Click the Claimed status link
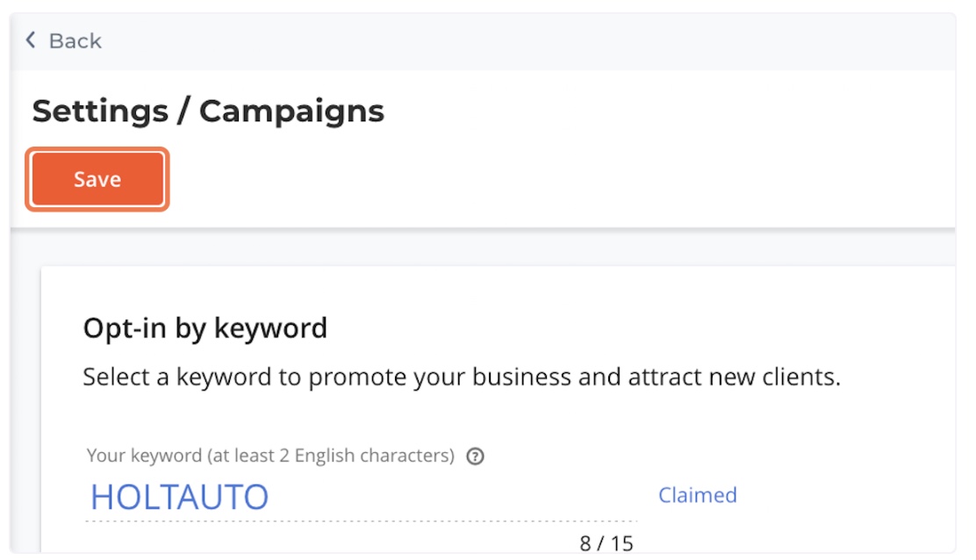Viewport: 976px width, 560px height. pyautogui.click(x=697, y=495)
